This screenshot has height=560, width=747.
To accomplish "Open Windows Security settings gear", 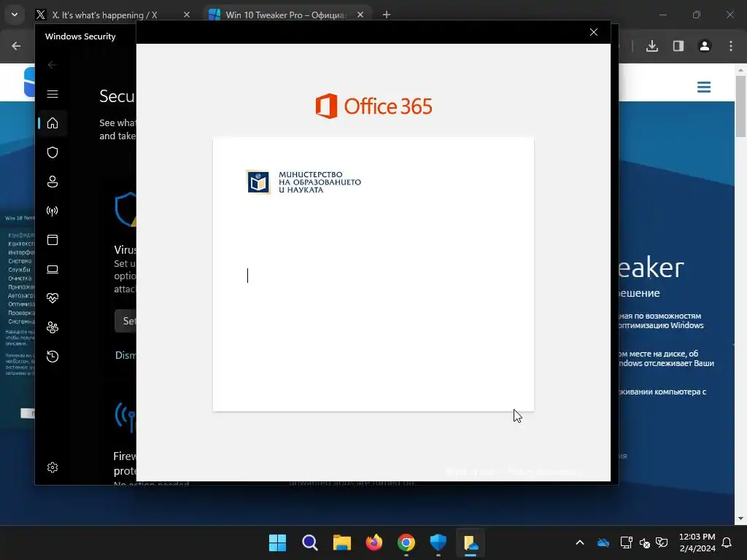I will point(53,467).
